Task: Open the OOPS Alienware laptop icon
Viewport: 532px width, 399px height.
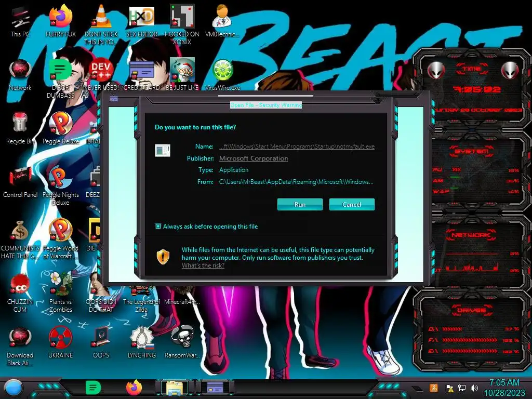Action: coord(101,343)
